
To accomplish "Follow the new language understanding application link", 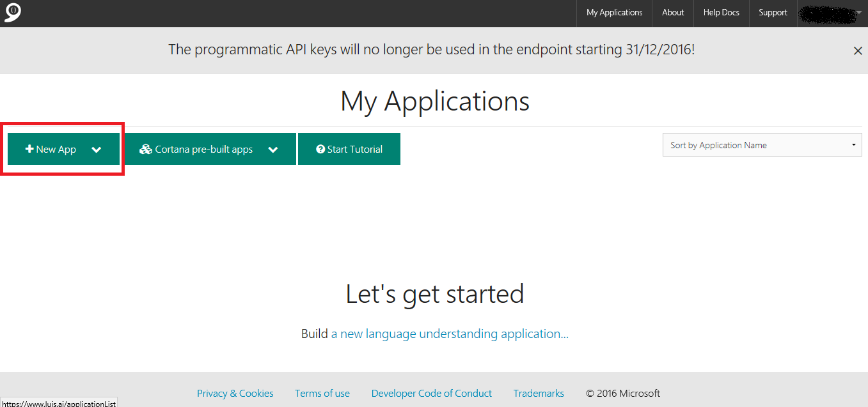I will pos(450,334).
